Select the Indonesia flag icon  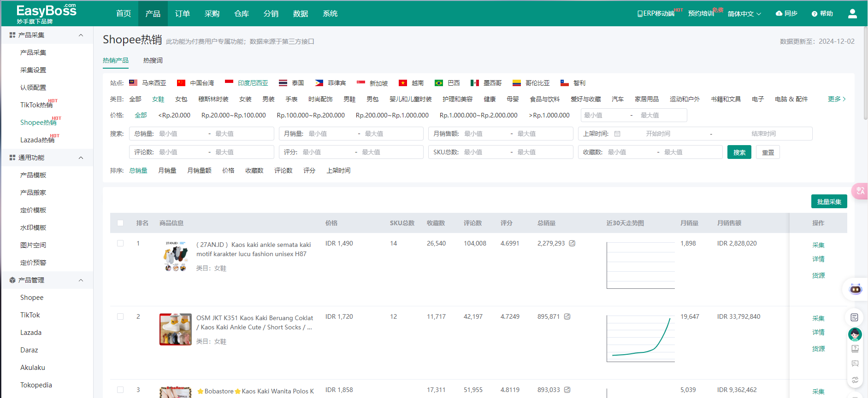pyautogui.click(x=229, y=83)
